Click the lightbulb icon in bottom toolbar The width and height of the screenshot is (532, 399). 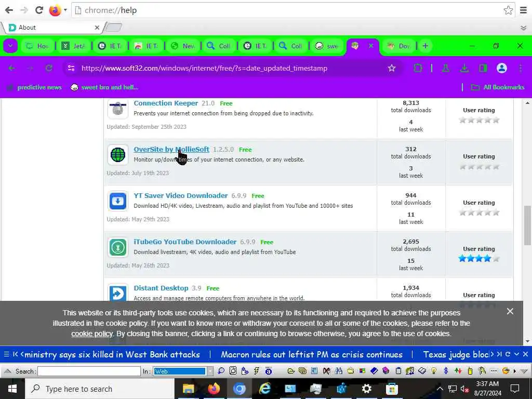pos(434,371)
